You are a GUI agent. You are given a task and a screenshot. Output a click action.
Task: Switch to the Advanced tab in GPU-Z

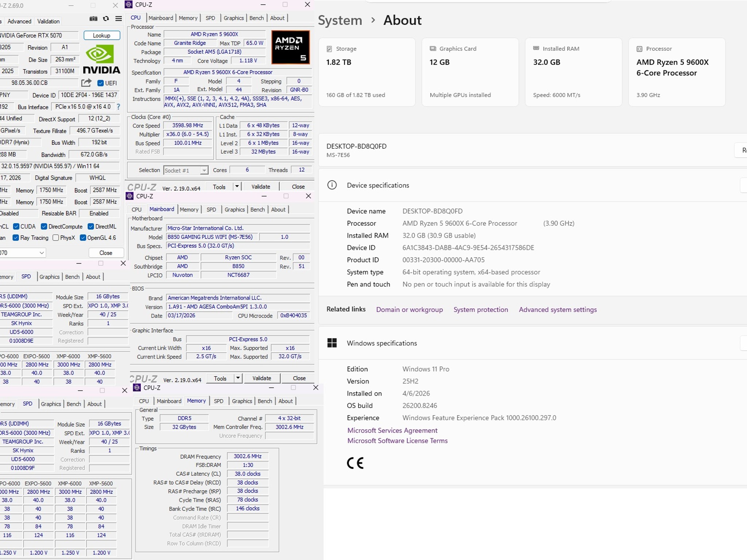(x=19, y=21)
